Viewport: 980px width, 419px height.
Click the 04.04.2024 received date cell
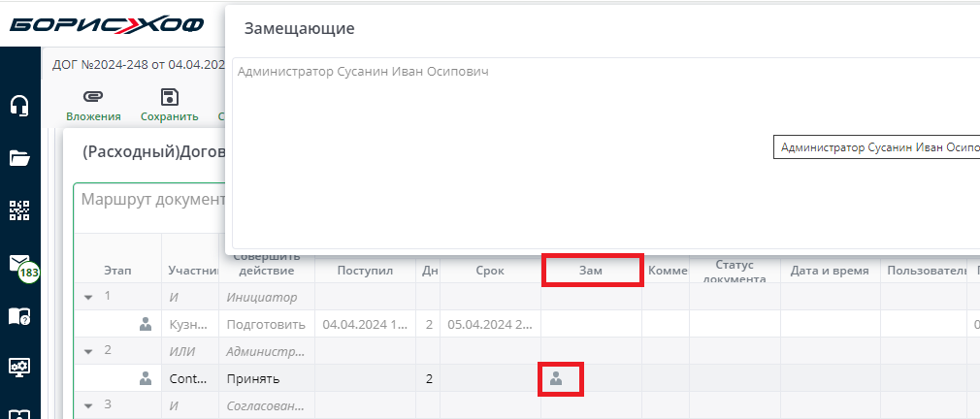[365, 324]
